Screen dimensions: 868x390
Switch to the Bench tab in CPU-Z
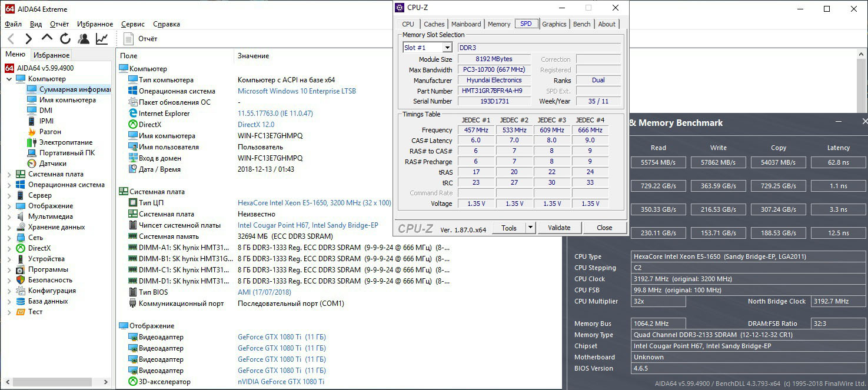[582, 24]
